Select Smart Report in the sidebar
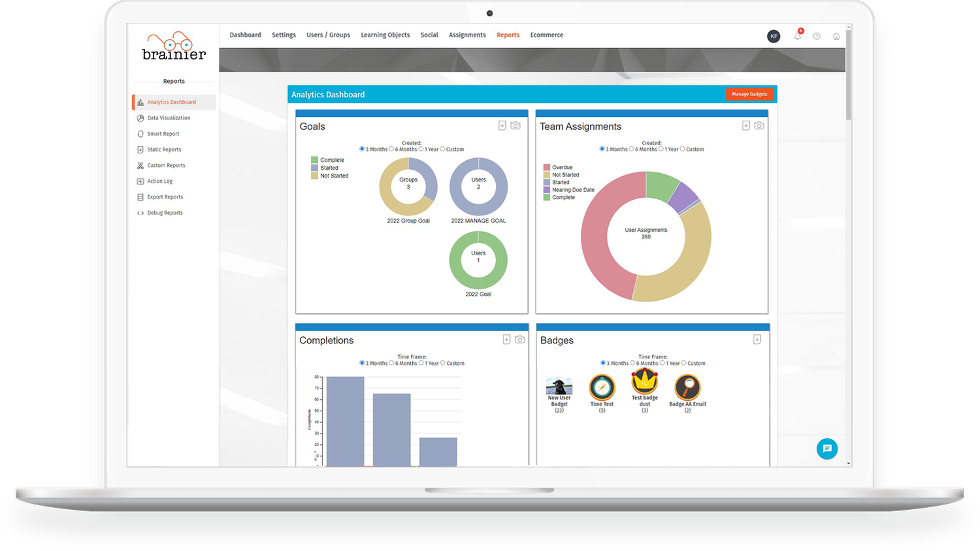The image size is (980, 551). point(163,133)
